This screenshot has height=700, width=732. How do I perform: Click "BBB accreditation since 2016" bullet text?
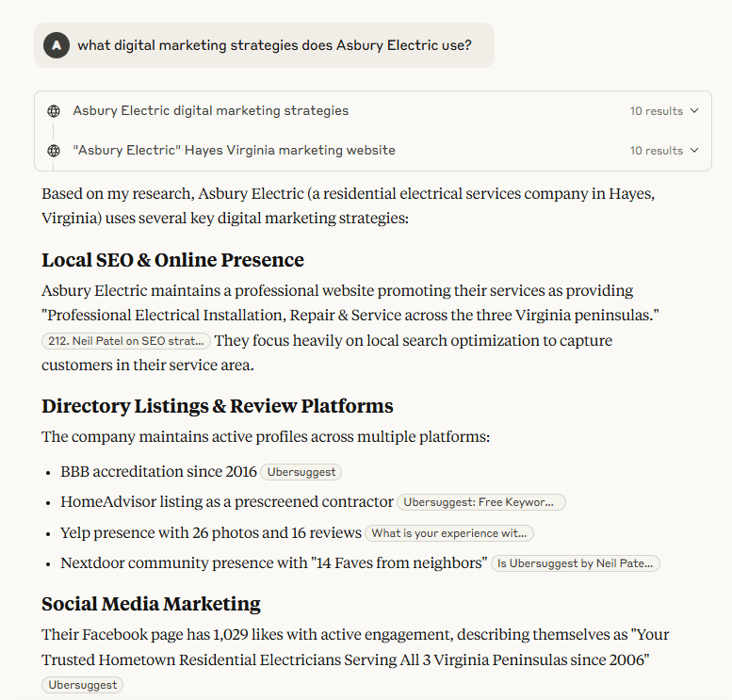[x=158, y=472]
